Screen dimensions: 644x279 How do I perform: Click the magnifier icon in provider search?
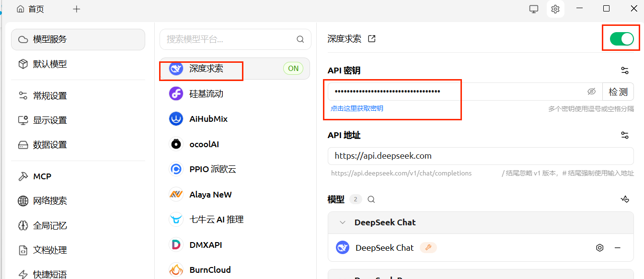300,39
